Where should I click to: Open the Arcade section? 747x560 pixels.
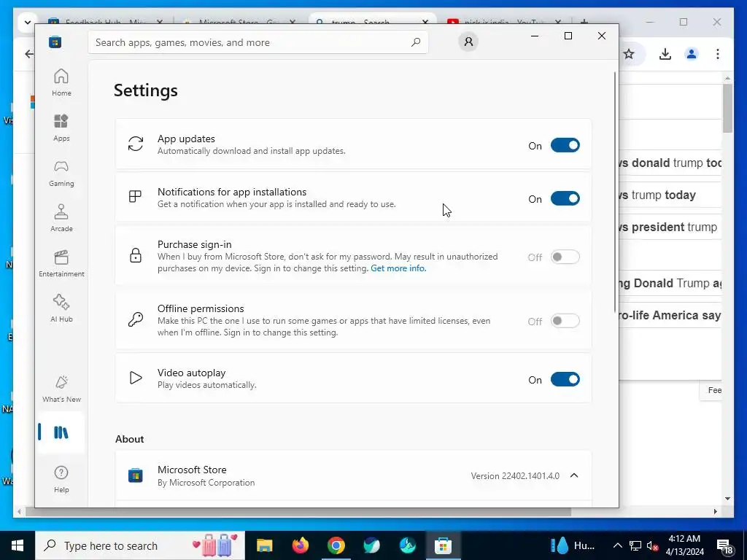(x=61, y=218)
